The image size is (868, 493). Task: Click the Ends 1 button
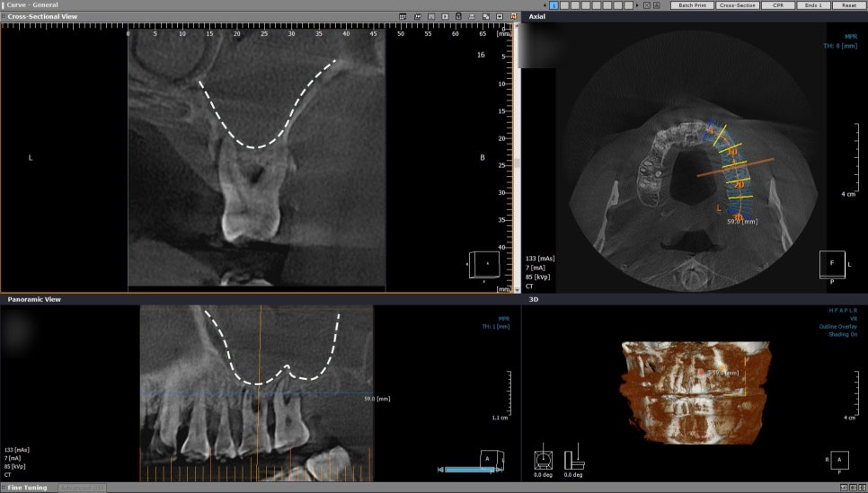[813, 5]
